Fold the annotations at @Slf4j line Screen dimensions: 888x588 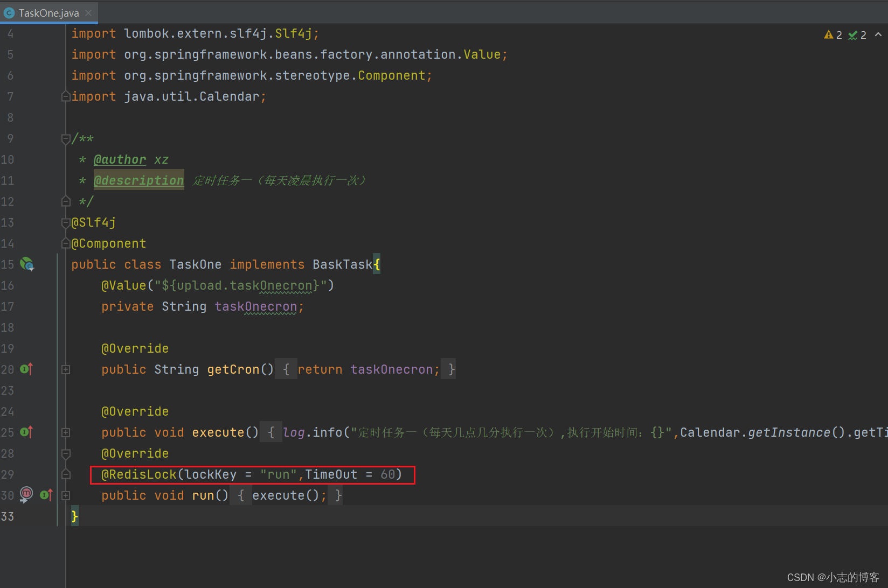pyautogui.click(x=66, y=222)
